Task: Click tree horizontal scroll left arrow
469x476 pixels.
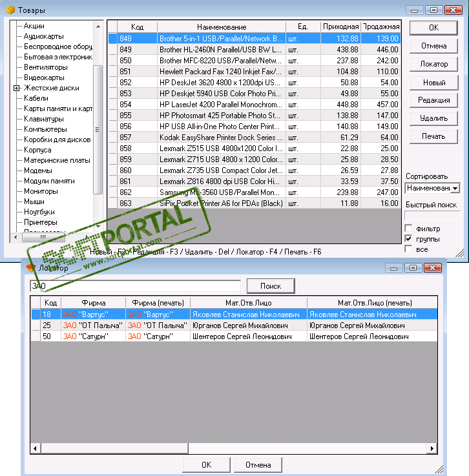Action: tap(15, 237)
